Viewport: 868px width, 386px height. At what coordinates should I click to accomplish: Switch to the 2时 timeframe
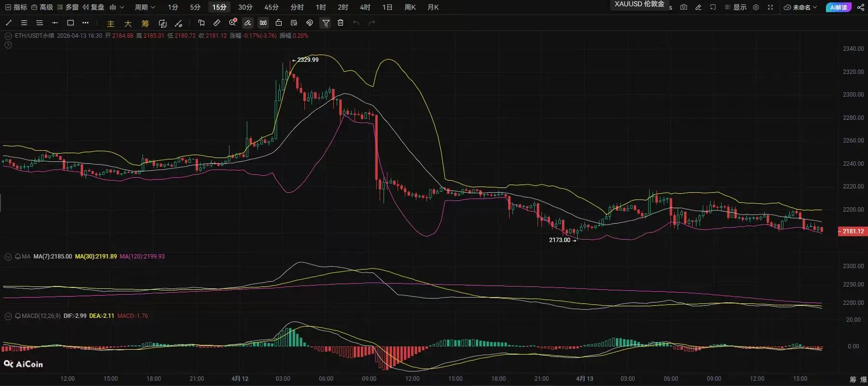343,7
